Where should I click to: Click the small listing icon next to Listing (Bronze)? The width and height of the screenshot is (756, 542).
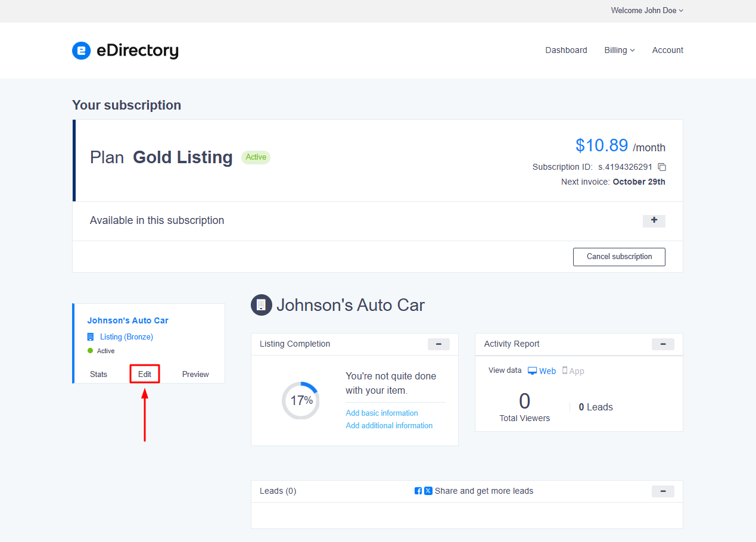click(91, 337)
